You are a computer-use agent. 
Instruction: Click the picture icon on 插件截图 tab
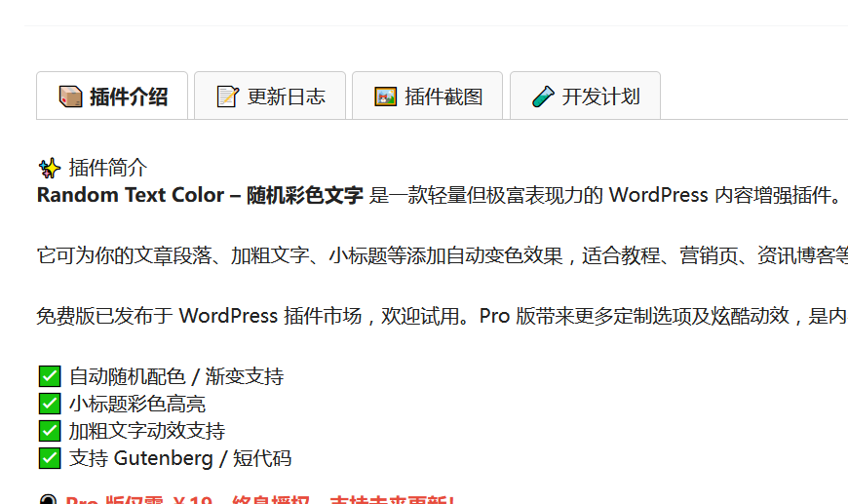(386, 97)
